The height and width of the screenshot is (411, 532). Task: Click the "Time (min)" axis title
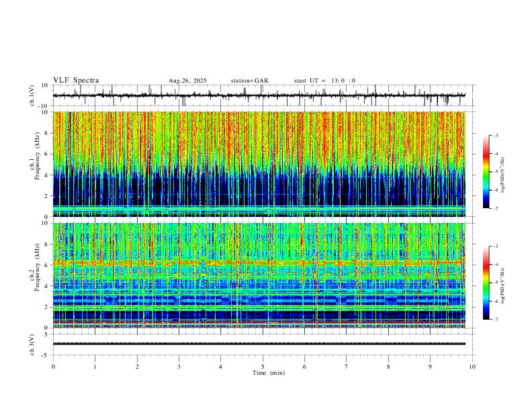point(269,373)
